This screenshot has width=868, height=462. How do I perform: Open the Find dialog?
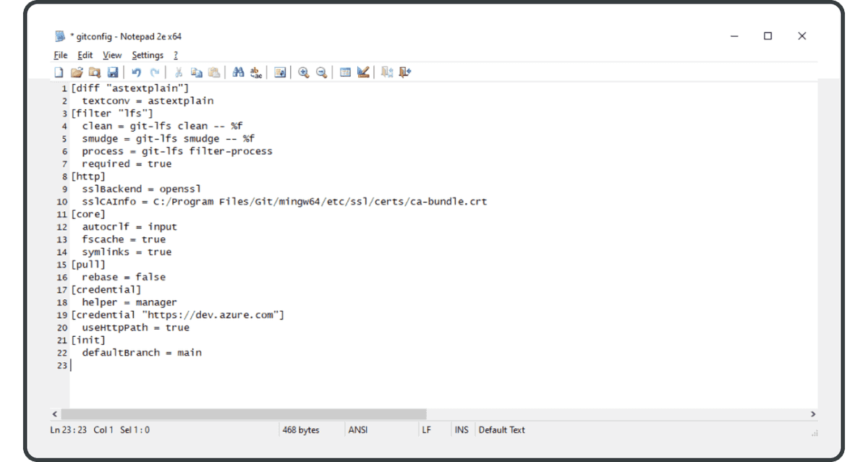click(237, 72)
